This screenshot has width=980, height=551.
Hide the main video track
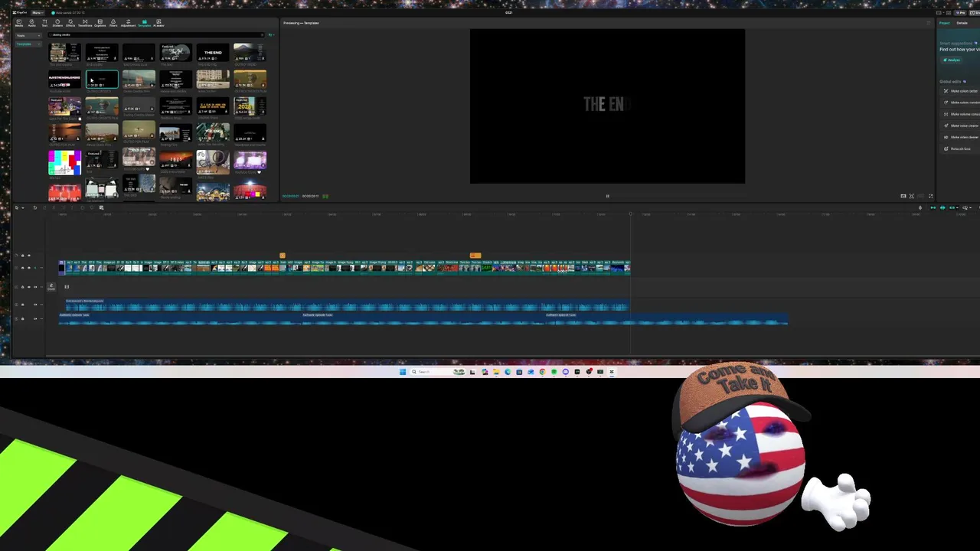(x=29, y=268)
